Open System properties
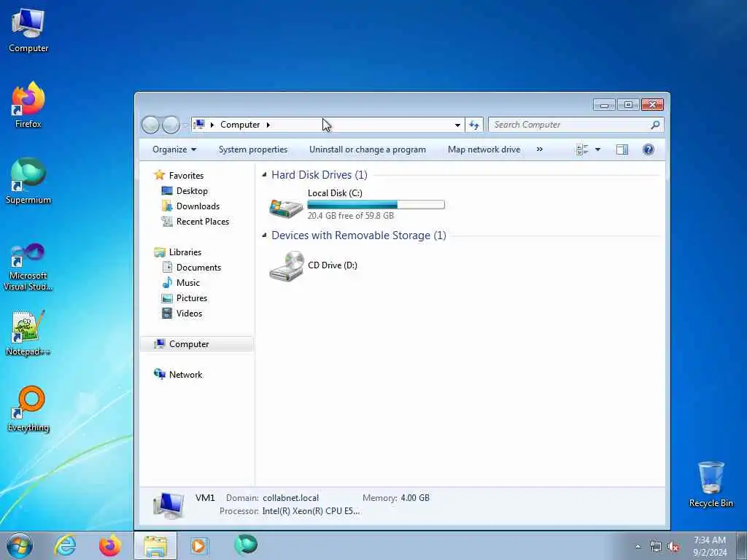 tap(253, 149)
